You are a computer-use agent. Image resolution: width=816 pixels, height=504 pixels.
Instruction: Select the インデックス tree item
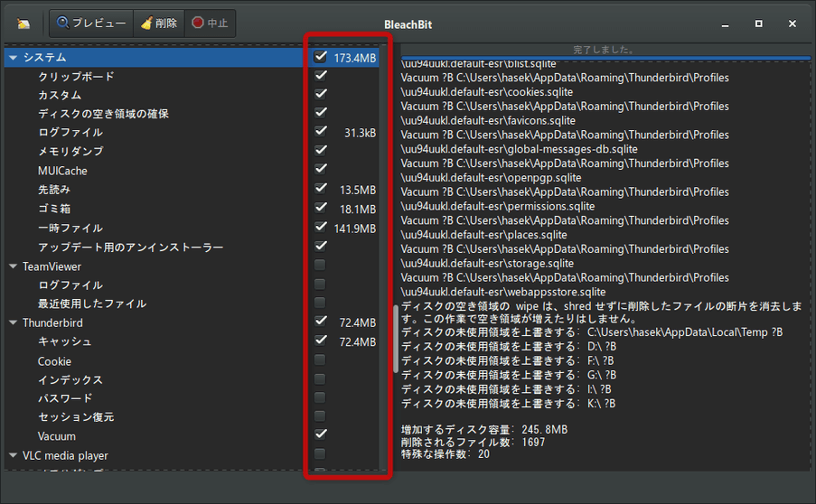pyautogui.click(x=70, y=379)
